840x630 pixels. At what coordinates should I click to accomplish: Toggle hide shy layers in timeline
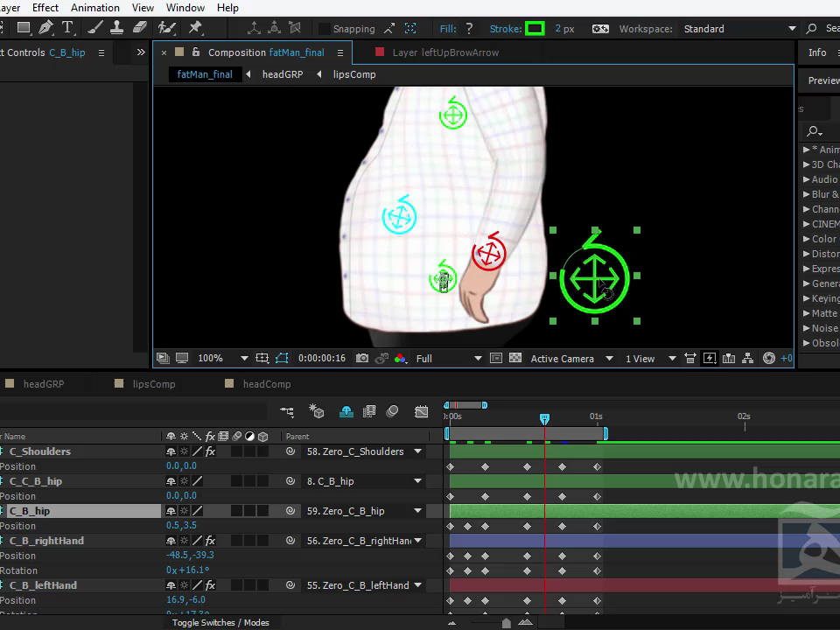pos(346,411)
